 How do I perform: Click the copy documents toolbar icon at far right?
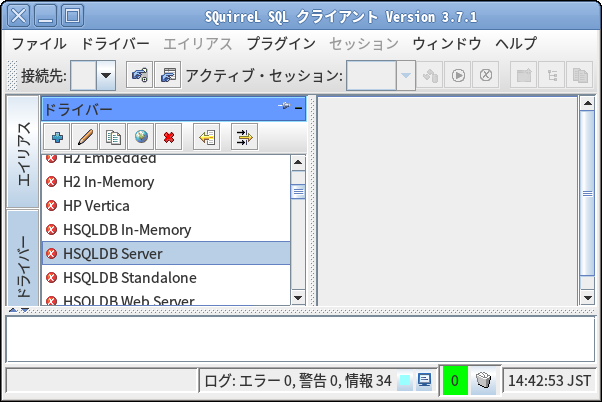point(580,75)
